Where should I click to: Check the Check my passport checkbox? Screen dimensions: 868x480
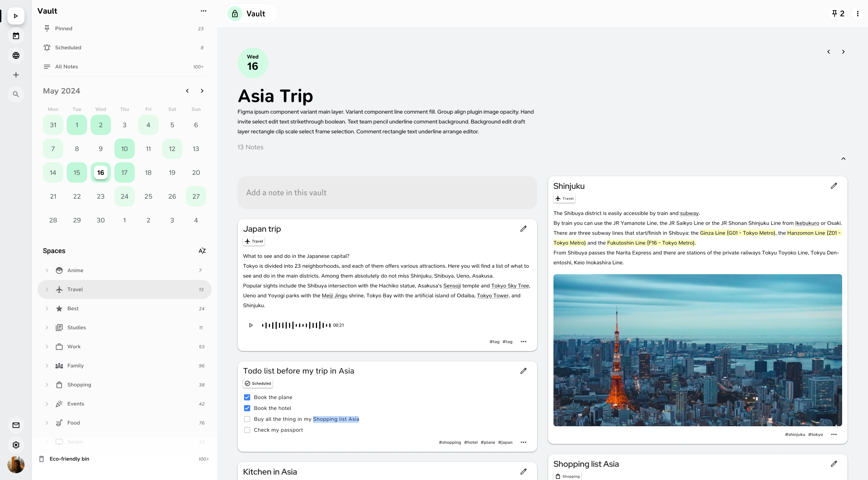(247, 430)
